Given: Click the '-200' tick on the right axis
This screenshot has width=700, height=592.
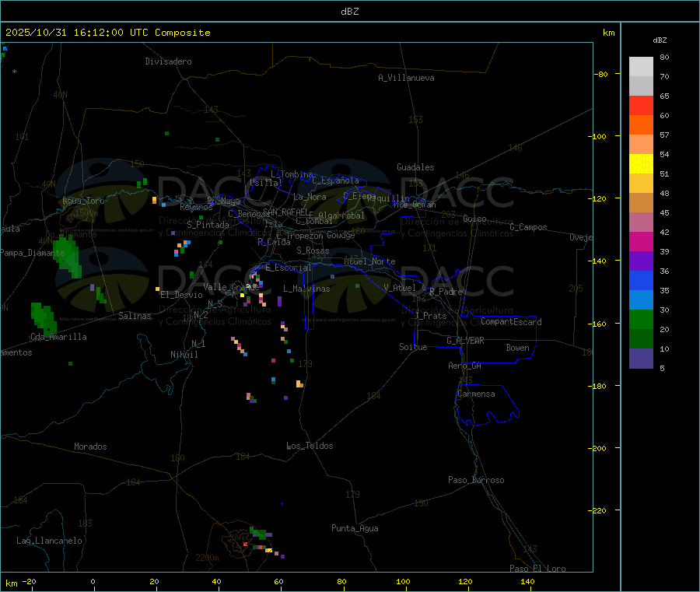Looking at the screenshot, I should [x=597, y=448].
